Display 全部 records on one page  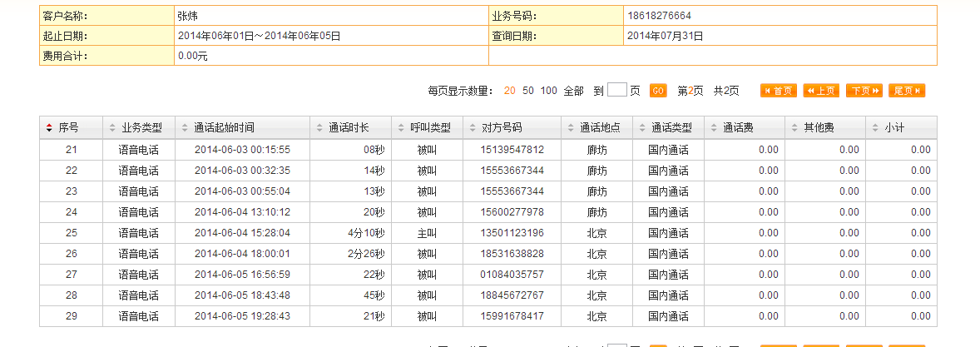click(x=573, y=91)
